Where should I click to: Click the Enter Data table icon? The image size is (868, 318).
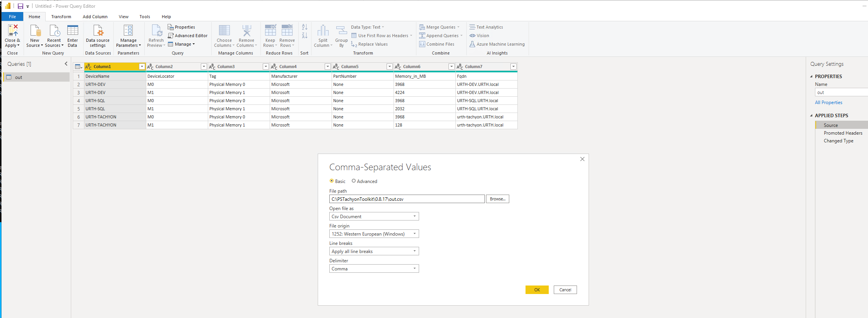coord(73,30)
